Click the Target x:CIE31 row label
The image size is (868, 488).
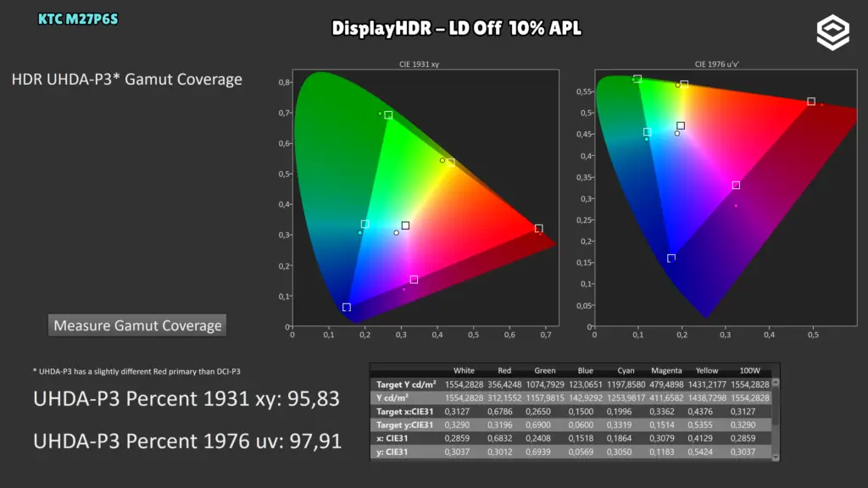click(x=404, y=412)
